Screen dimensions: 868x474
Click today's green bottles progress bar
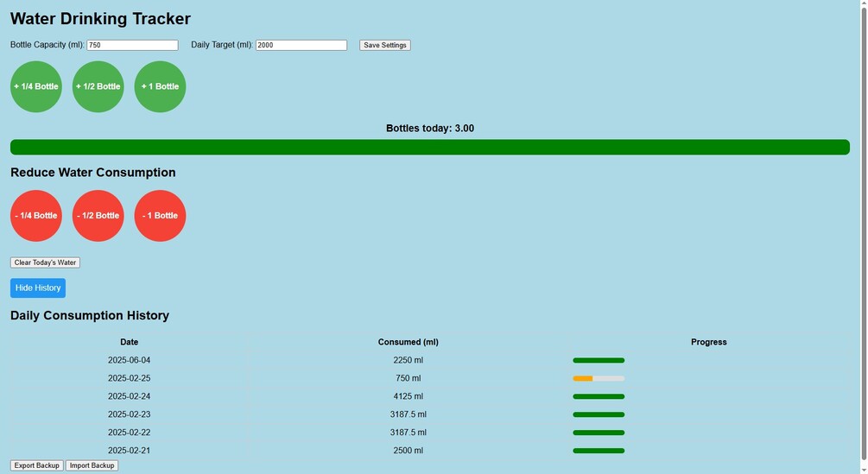pyautogui.click(x=429, y=147)
